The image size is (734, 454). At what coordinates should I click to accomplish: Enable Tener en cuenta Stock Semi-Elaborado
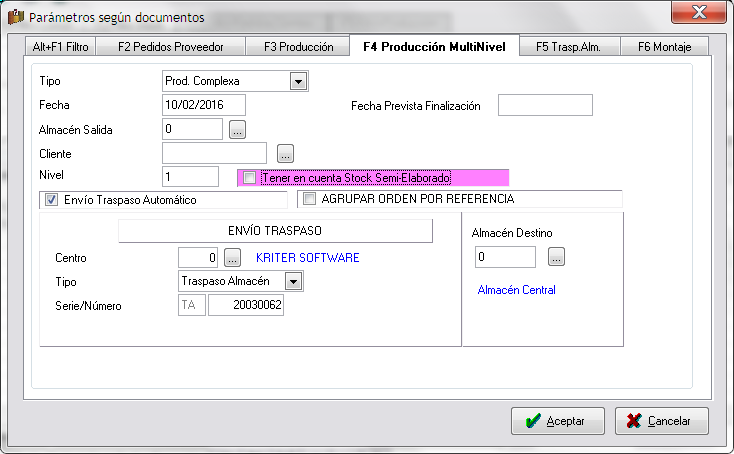pos(250,178)
